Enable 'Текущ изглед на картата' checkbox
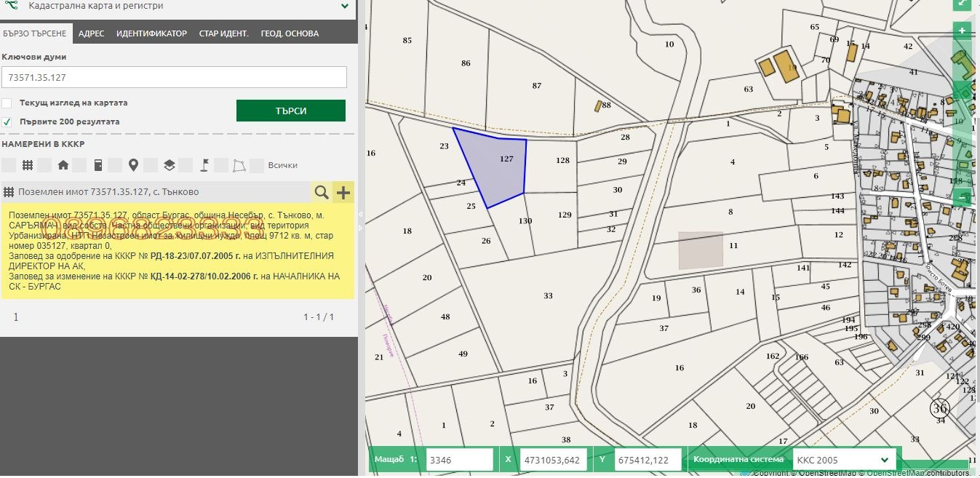Viewport: 980px width, 478px height. click(x=7, y=103)
